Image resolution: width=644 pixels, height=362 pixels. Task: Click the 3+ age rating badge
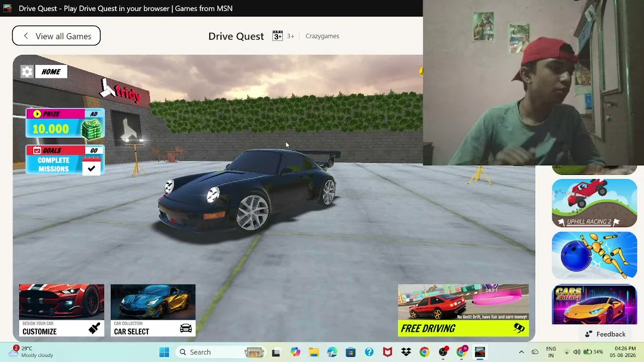pos(277,36)
